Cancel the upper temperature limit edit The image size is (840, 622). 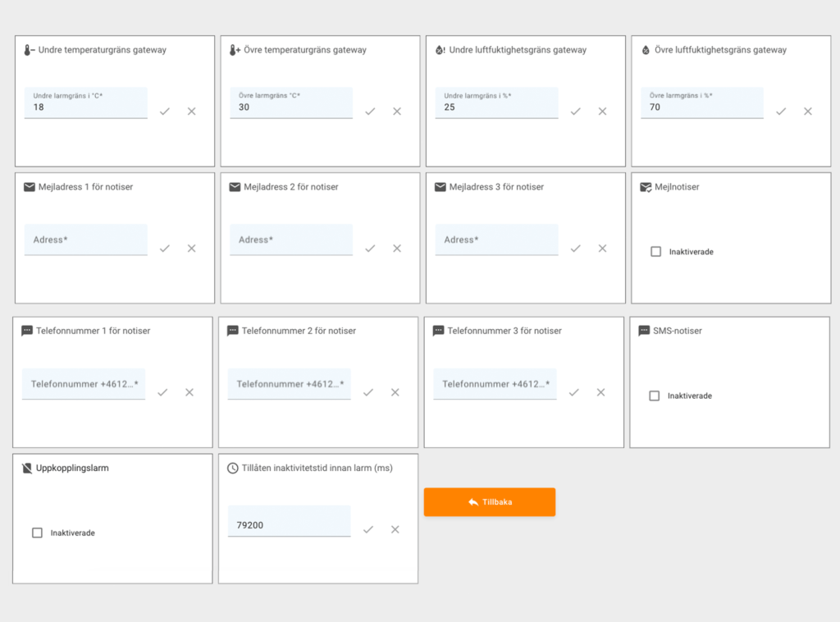click(397, 112)
